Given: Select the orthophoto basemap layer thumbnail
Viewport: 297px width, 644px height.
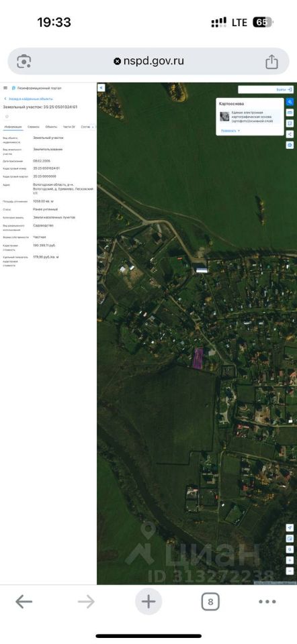Looking at the screenshot, I should coord(224,116).
